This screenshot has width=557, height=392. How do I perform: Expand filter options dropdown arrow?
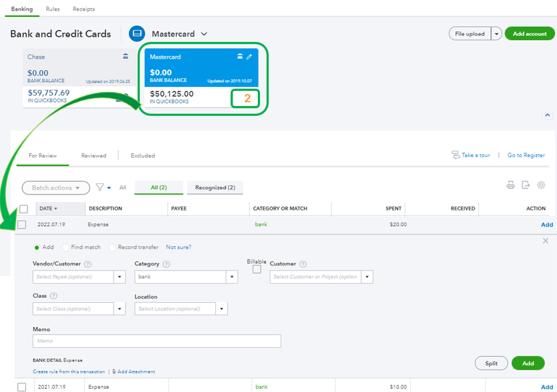(x=109, y=188)
